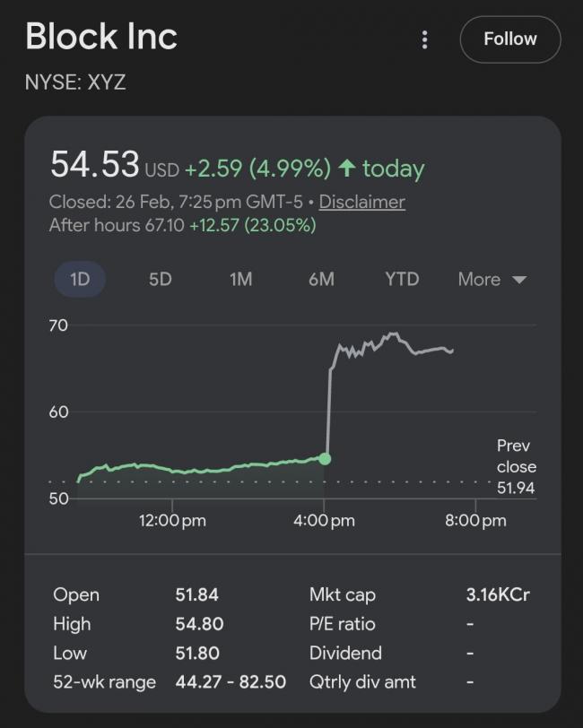
Task: Select the YTD chart range
Action: coord(402,279)
